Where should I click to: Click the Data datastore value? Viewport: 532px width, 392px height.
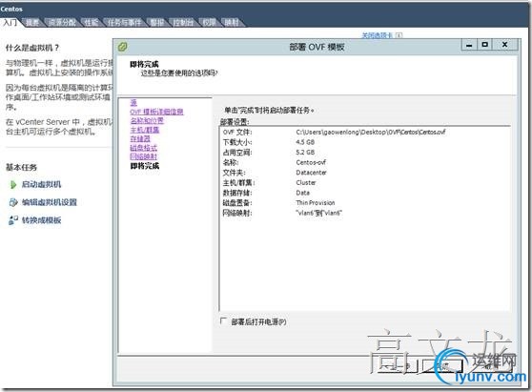point(302,193)
